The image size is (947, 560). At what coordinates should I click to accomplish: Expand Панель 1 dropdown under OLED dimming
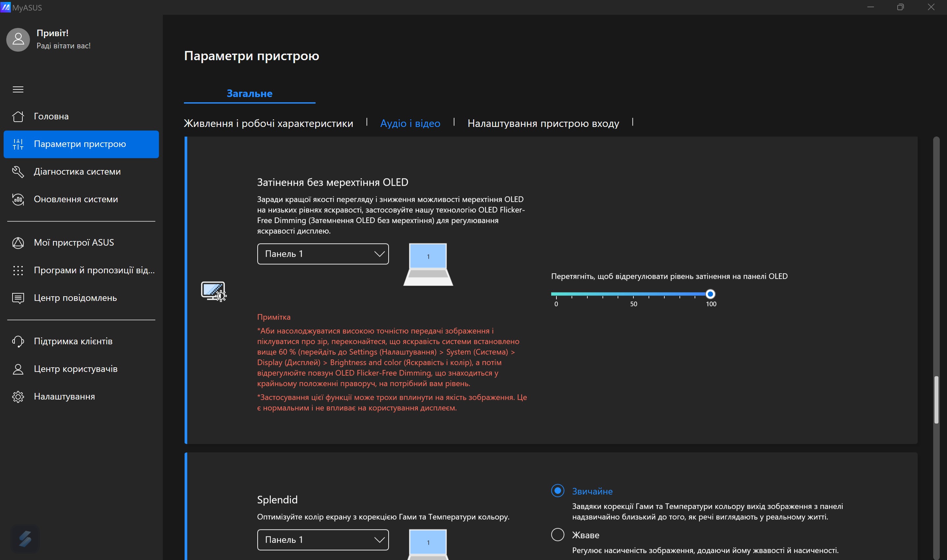tap(323, 254)
